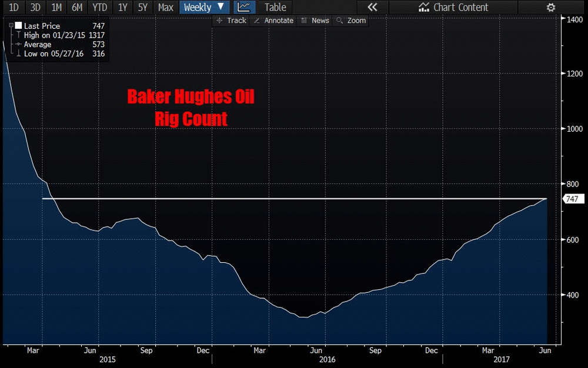Image resolution: width=588 pixels, height=368 pixels.
Task: Switch to the 1M range
Action: (56, 7)
